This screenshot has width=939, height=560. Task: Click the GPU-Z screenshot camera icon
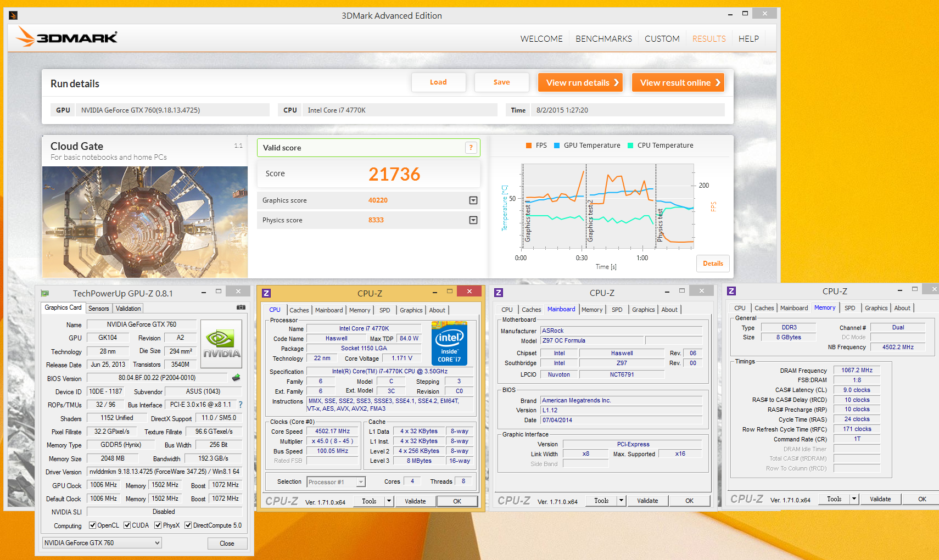[x=241, y=307]
